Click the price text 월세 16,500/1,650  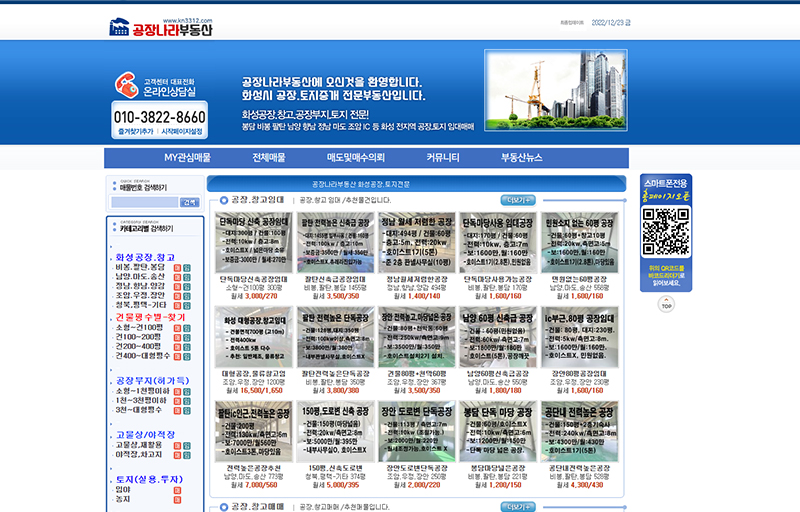254,391
